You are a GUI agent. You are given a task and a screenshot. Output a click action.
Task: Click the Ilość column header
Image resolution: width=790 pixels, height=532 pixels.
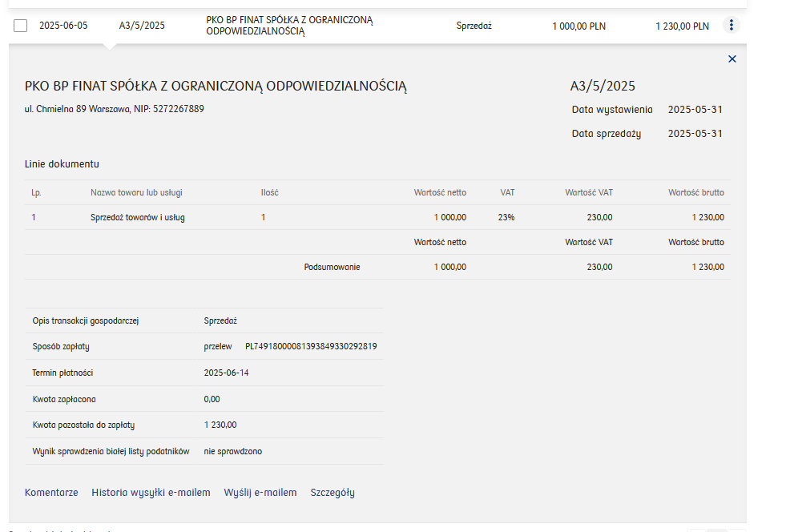click(x=269, y=192)
